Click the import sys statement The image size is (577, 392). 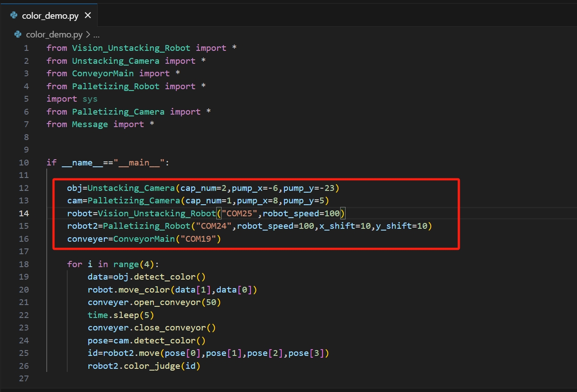coord(72,99)
